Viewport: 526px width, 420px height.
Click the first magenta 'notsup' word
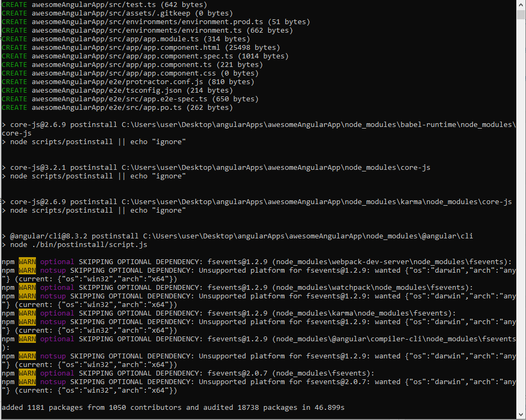coord(53,271)
